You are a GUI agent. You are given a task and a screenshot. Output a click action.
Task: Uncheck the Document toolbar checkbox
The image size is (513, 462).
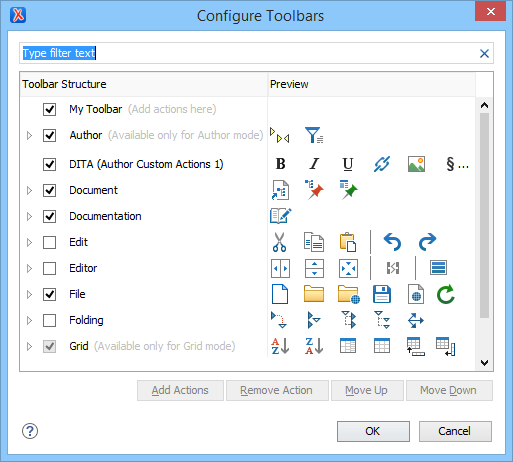point(49,190)
